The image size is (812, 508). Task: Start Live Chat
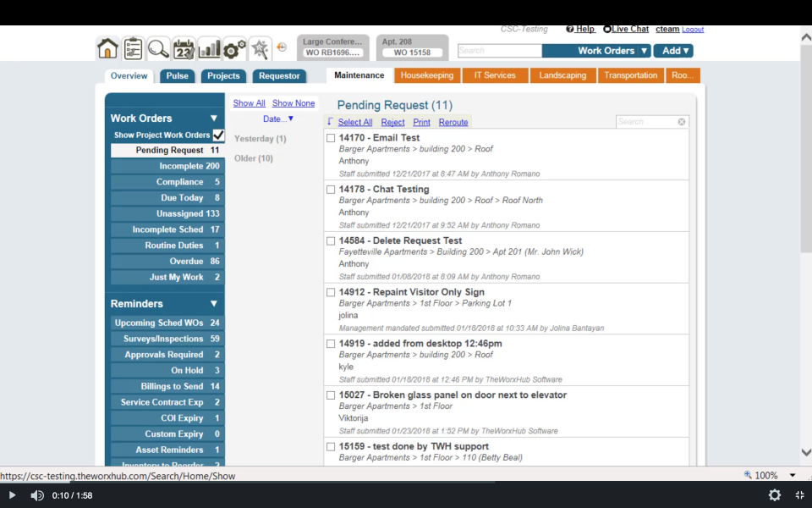(626, 29)
